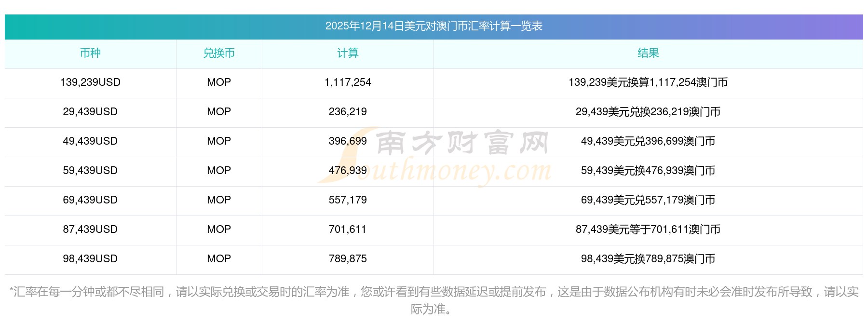Click result 59,439美元换476,939澳门币
The height and width of the screenshot is (324, 868).
(x=648, y=171)
